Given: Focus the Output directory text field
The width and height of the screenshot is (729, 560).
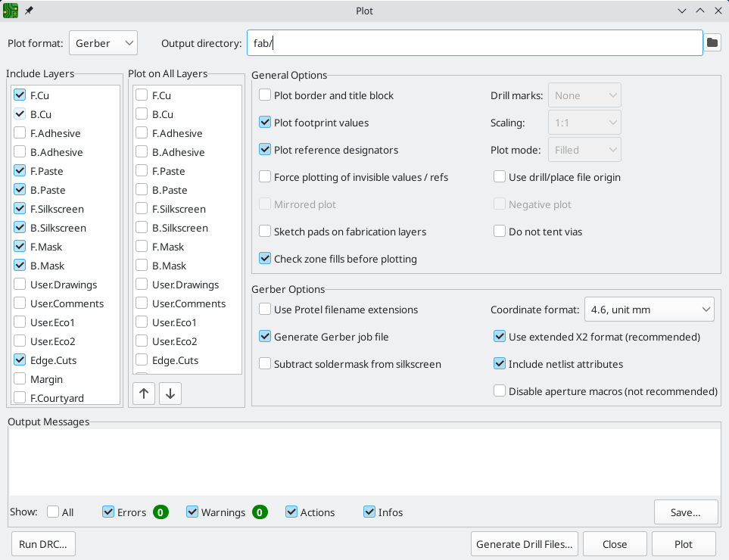Looking at the screenshot, I should (x=475, y=42).
